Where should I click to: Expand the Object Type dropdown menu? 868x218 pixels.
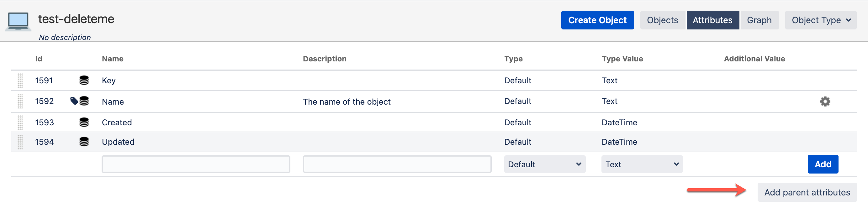pyautogui.click(x=820, y=20)
